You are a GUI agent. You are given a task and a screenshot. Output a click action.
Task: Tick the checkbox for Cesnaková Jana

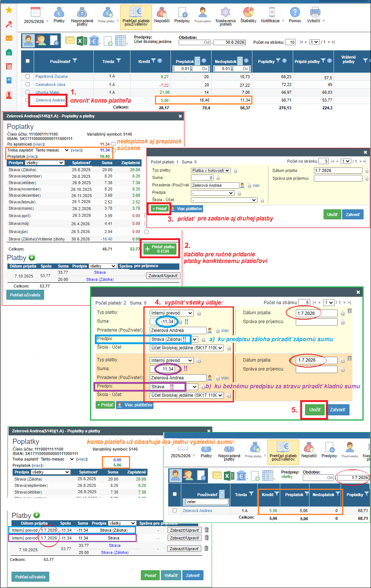pos(27,84)
